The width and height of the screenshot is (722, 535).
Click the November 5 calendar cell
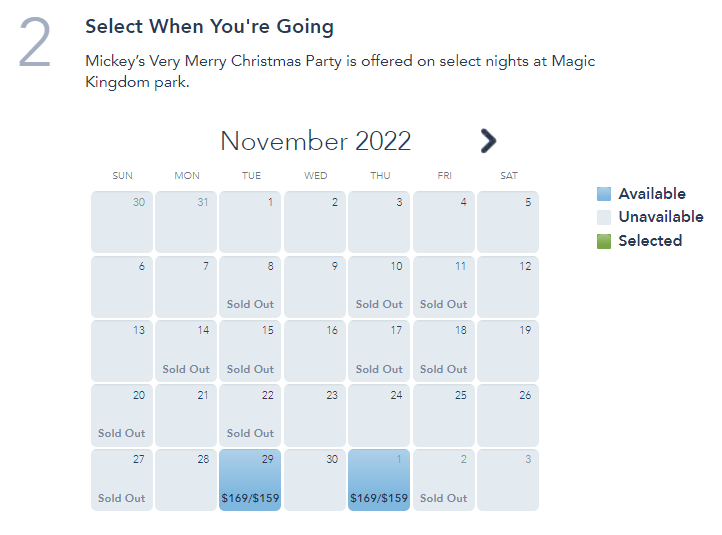point(508,222)
